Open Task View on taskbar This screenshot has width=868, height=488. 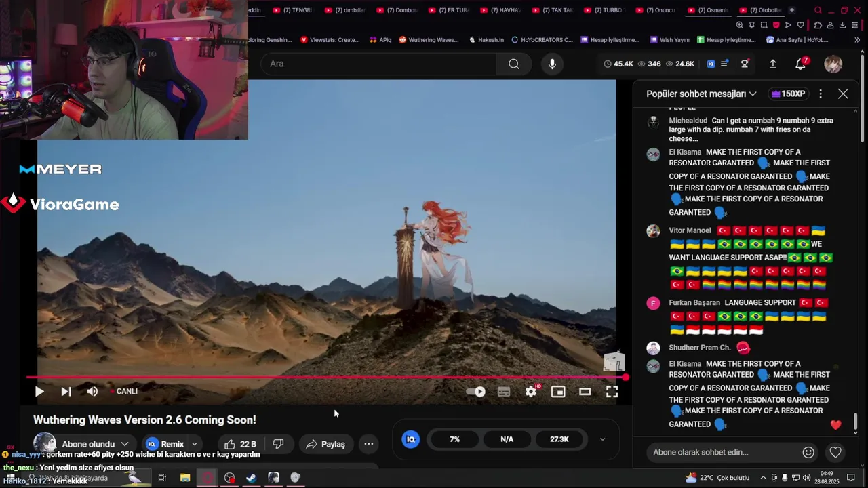[162, 478]
